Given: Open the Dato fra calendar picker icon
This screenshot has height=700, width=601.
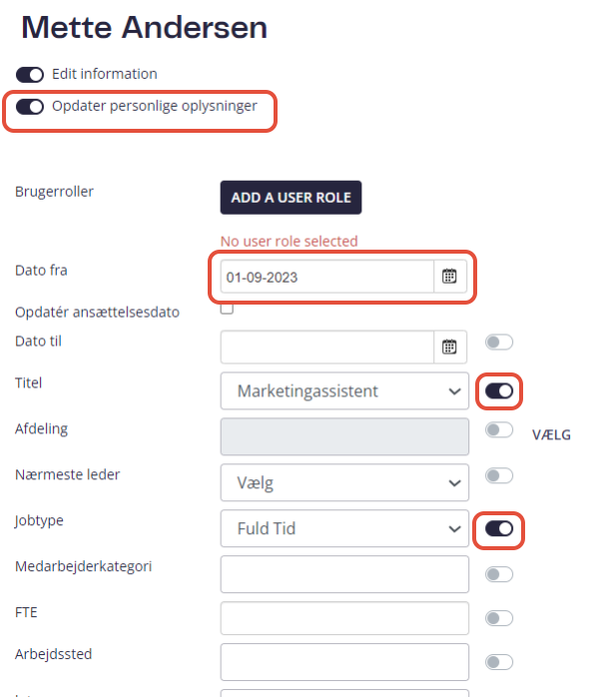Looking at the screenshot, I should pyautogui.click(x=449, y=277).
